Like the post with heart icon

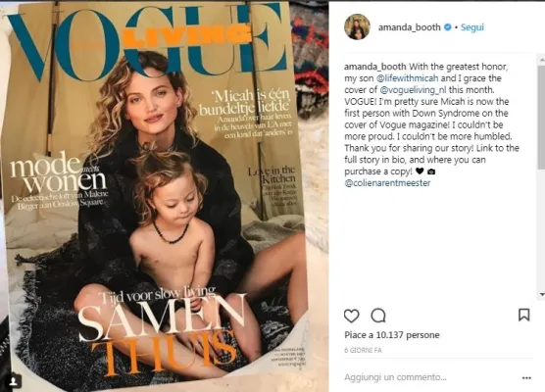pyautogui.click(x=351, y=316)
